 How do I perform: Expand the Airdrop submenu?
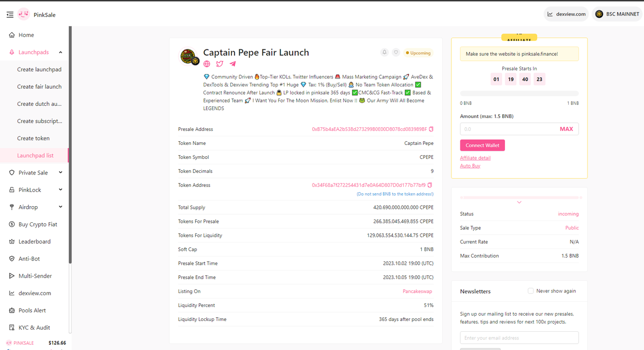pos(60,207)
